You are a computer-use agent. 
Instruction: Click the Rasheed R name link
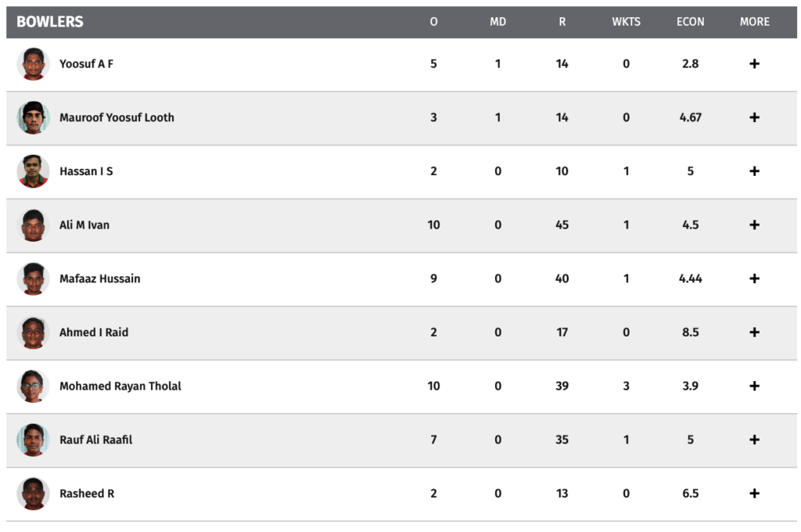87,493
